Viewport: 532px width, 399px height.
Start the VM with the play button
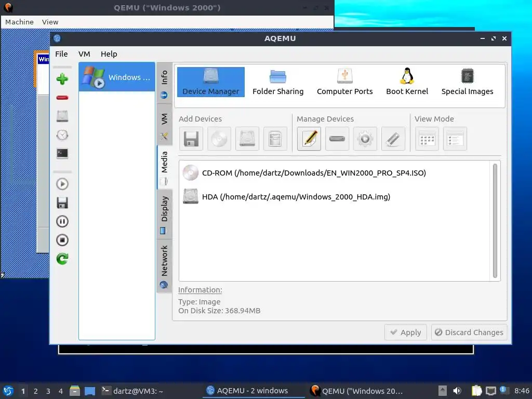click(x=62, y=184)
